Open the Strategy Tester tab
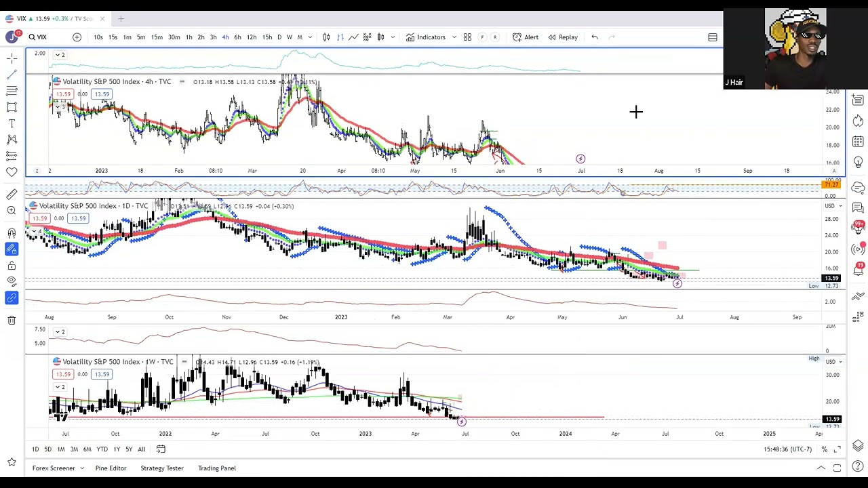868x488 pixels. (162, 468)
